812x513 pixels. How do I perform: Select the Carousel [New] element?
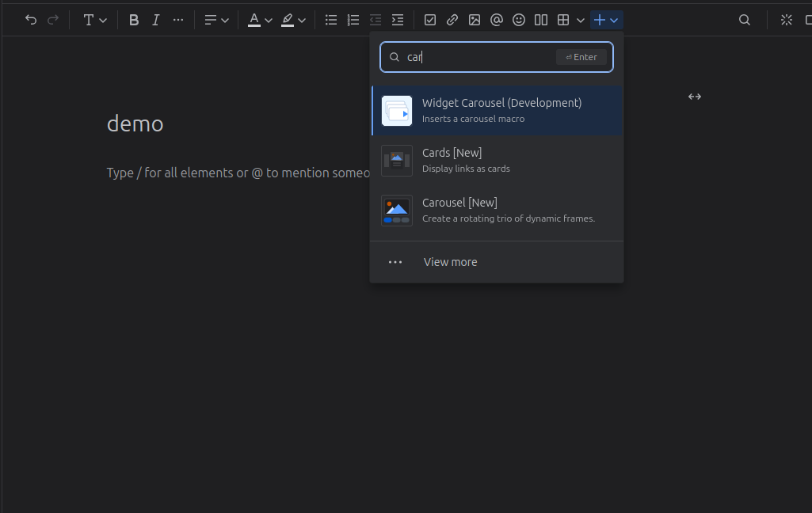tap(497, 210)
